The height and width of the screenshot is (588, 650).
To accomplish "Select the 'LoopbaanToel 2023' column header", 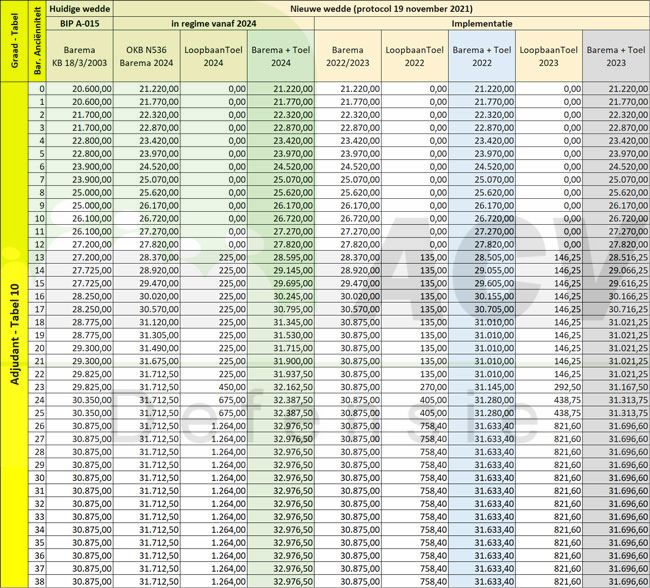I will coord(549,56).
